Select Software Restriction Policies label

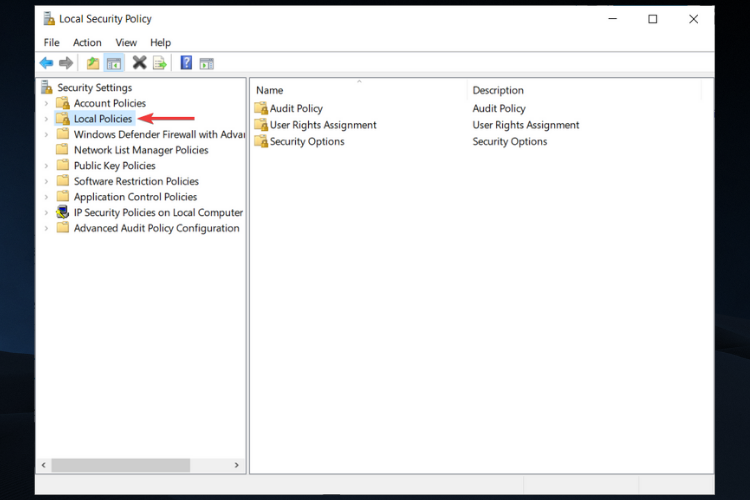(x=136, y=181)
